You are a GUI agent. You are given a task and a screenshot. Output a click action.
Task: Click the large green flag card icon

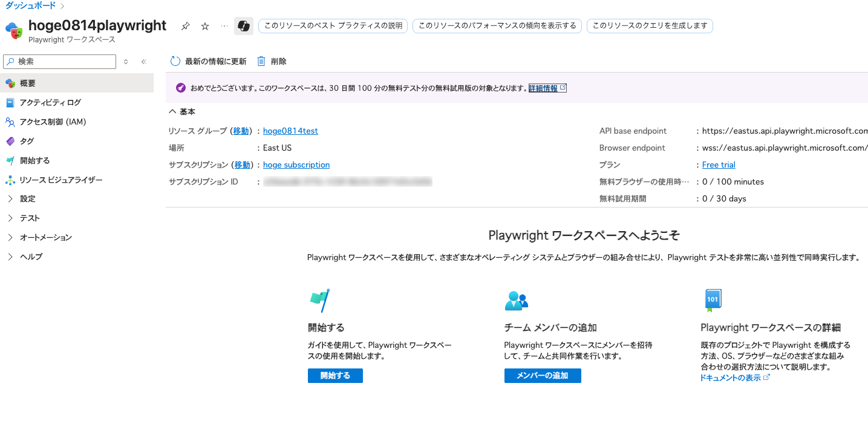pos(319,300)
